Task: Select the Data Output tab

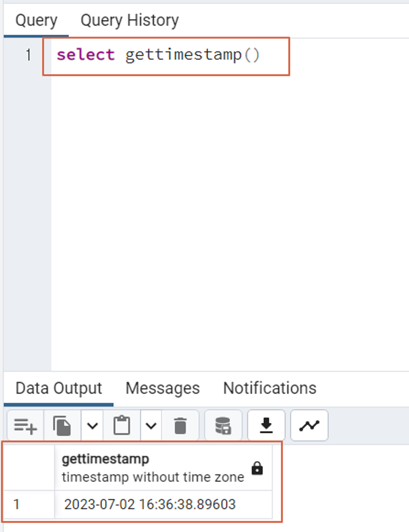Action: coord(59,388)
